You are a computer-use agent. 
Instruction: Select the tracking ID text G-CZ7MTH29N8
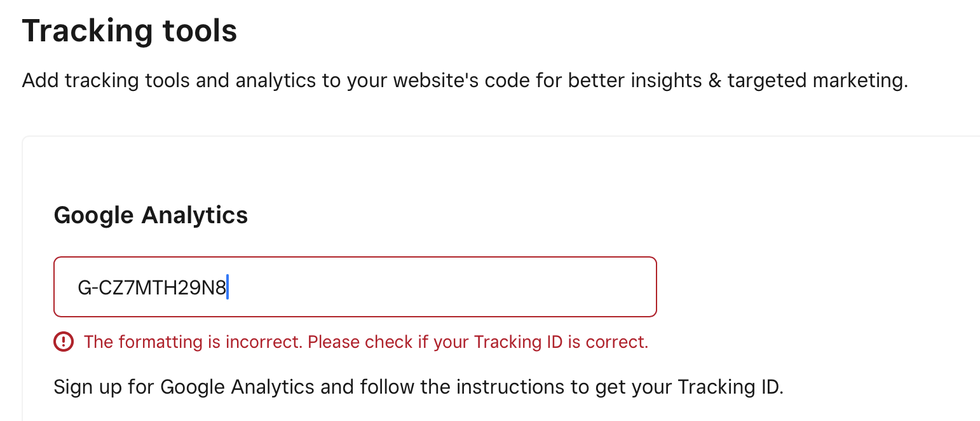[153, 287]
